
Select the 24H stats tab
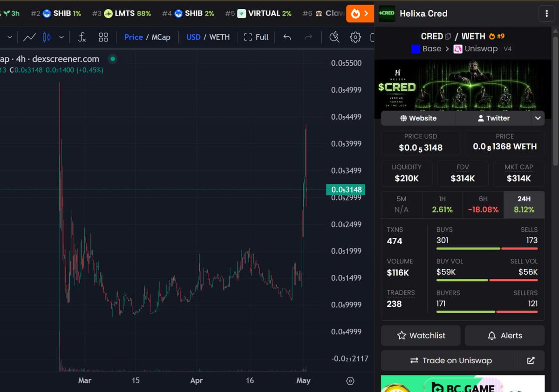(524, 205)
